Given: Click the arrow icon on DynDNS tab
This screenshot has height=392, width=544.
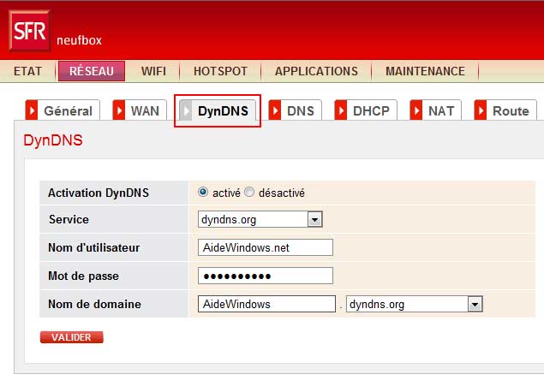Looking at the screenshot, I should click(186, 111).
